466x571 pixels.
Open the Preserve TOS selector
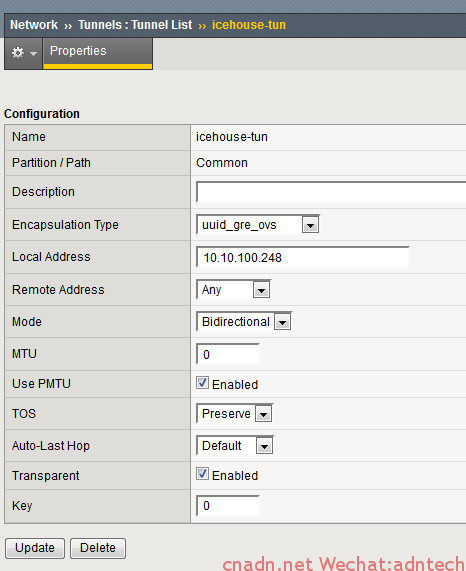pos(234,413)
